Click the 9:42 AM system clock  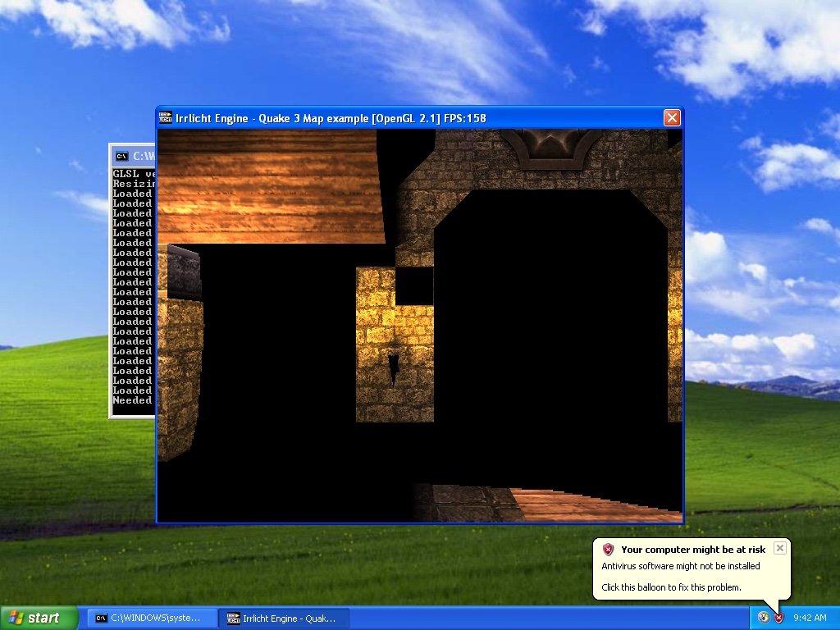(x=810, y=618)
